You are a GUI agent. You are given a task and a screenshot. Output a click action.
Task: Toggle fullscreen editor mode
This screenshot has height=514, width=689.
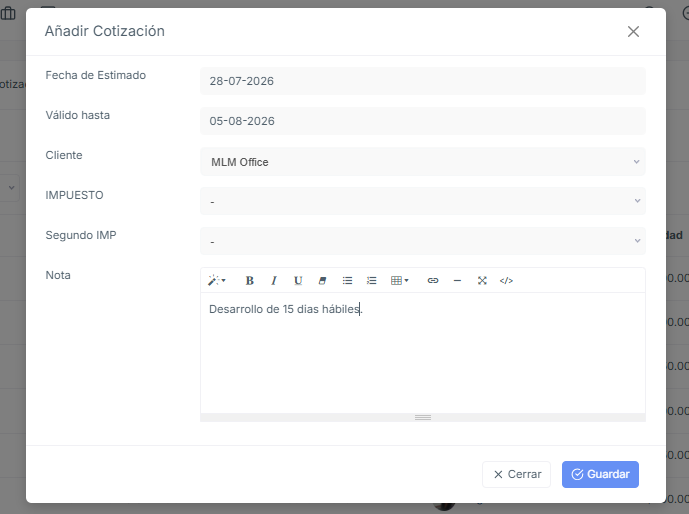[482, 280]
